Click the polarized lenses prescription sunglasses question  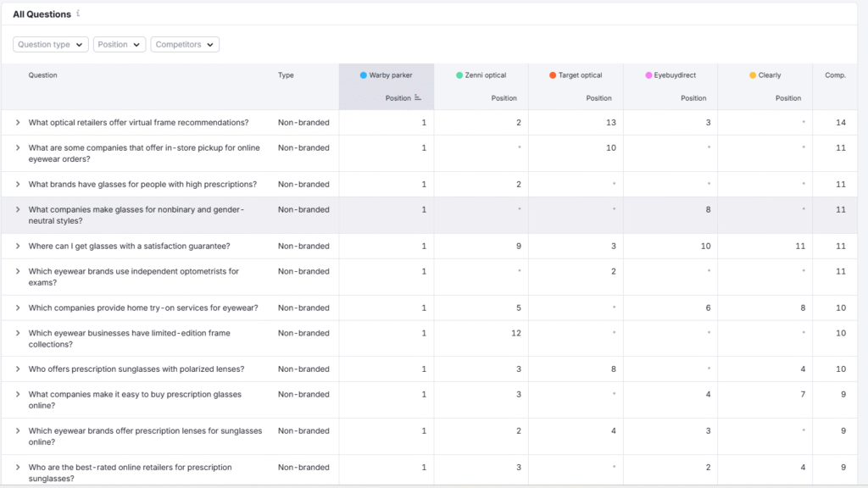pos(136,369)
